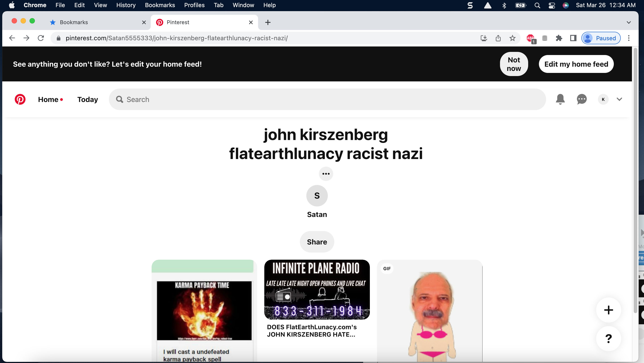
Task: Click Edit my home feed
Action: [576, 64]
